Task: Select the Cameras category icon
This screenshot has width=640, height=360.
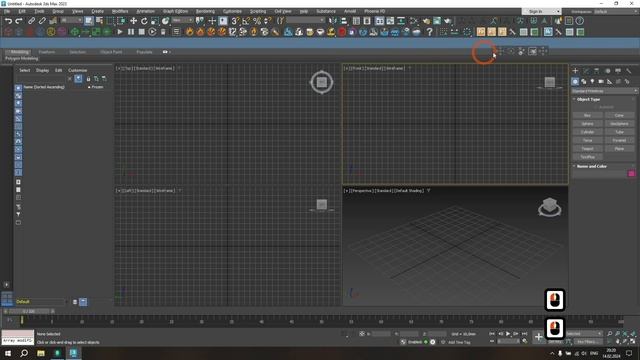Action: (601, 82)
